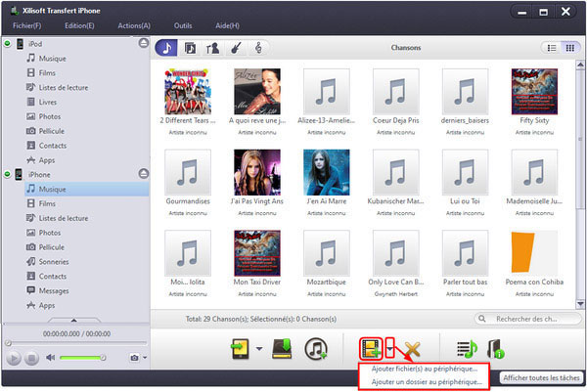Mute the volume speaker icon
Viewport: 587px width, 392px height.
point(50,358)
